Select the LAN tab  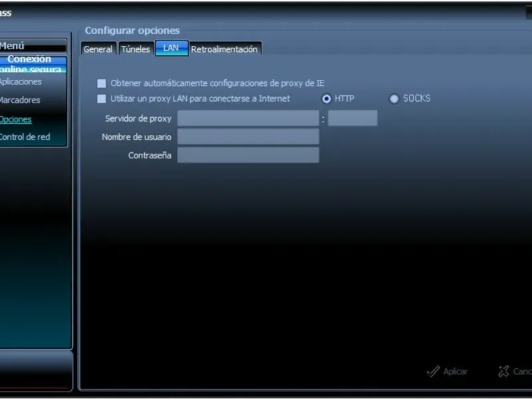pyautogui.click(x=172, y=48)
